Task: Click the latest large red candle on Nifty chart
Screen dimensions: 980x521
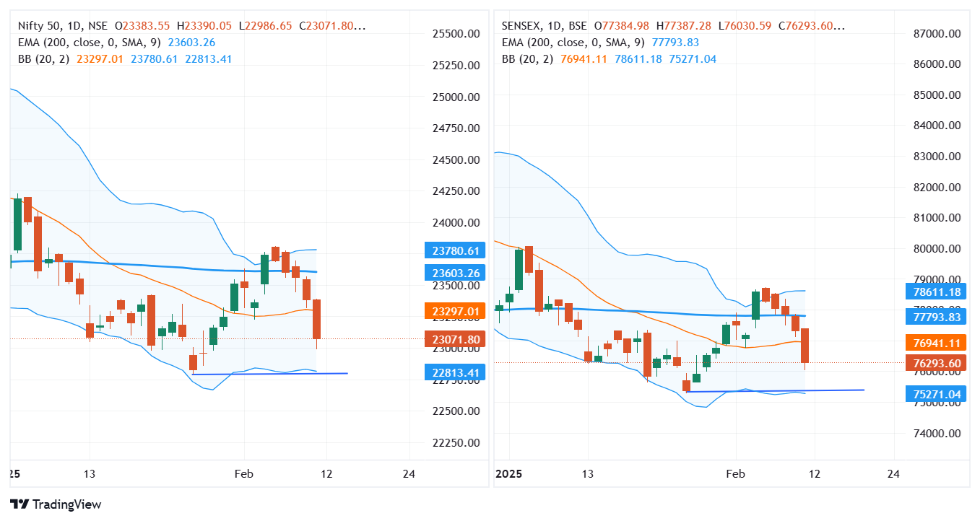Action: tap(316, 319)
